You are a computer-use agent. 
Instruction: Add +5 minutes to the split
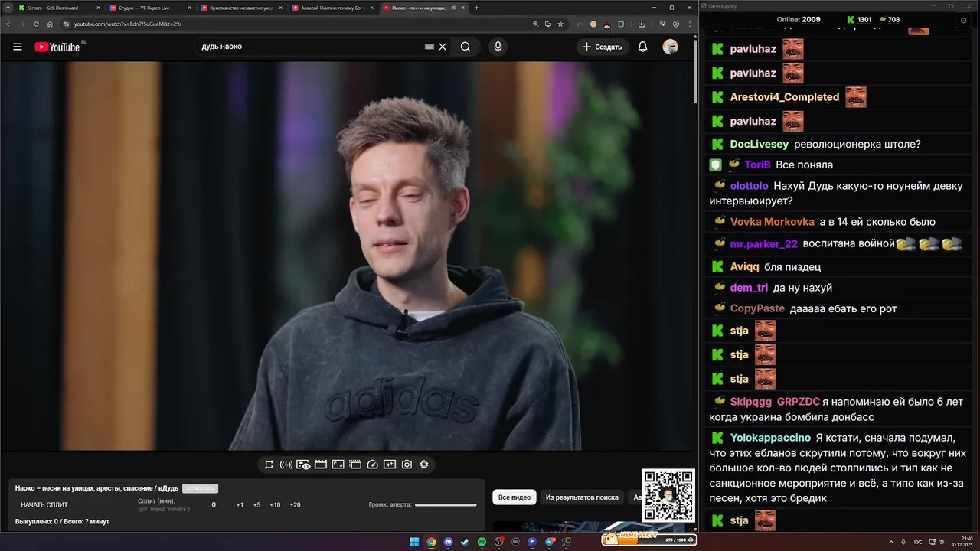click(x=256, y=505)
